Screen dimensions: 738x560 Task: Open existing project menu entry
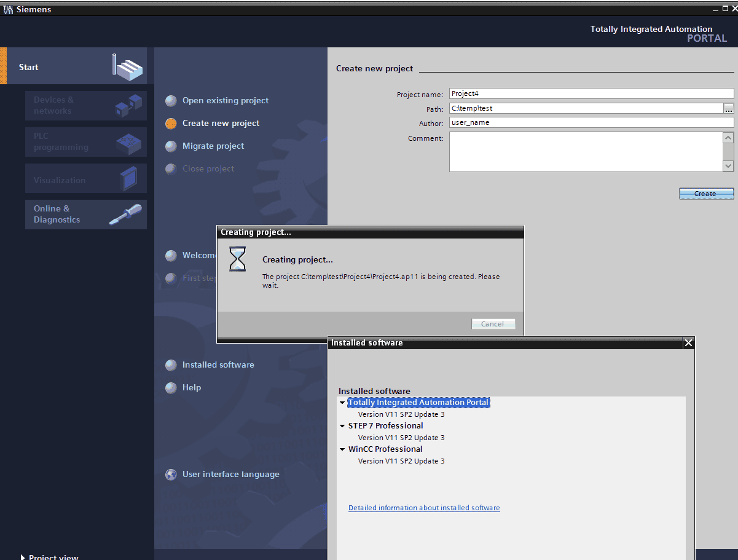[x=226, y=101]
